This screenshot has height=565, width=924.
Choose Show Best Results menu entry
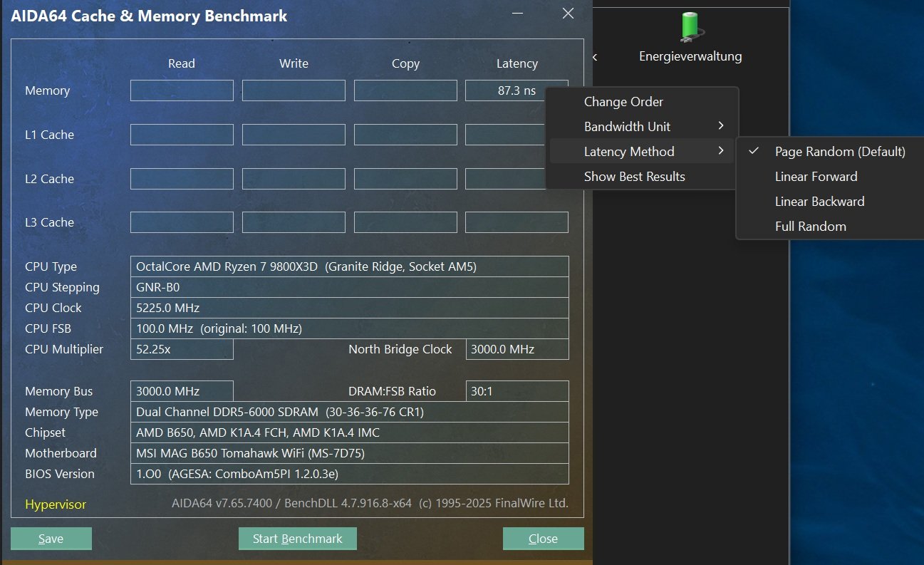(641, 177)
